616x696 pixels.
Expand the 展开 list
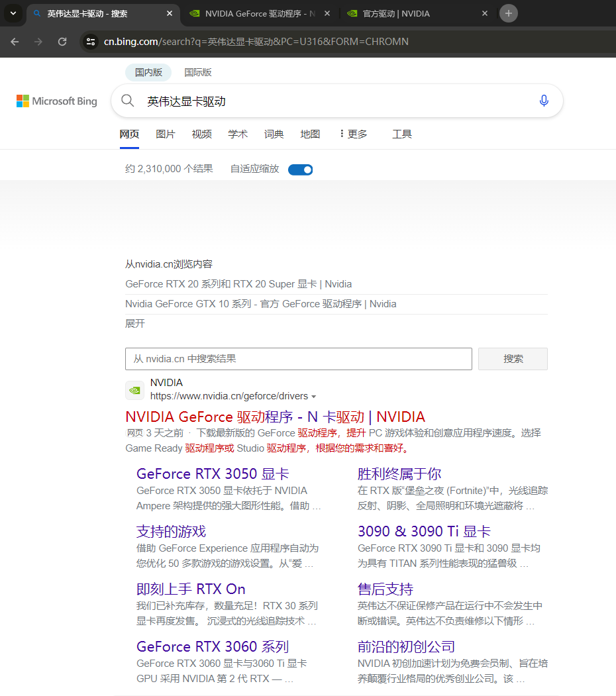135,324
